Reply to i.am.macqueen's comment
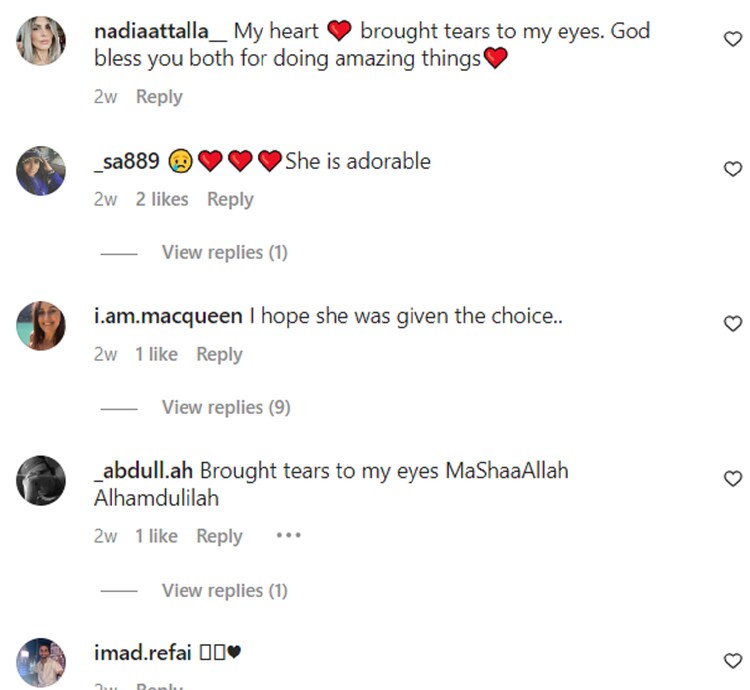Viewport: 750px width, 690px height. coord(219,354)
